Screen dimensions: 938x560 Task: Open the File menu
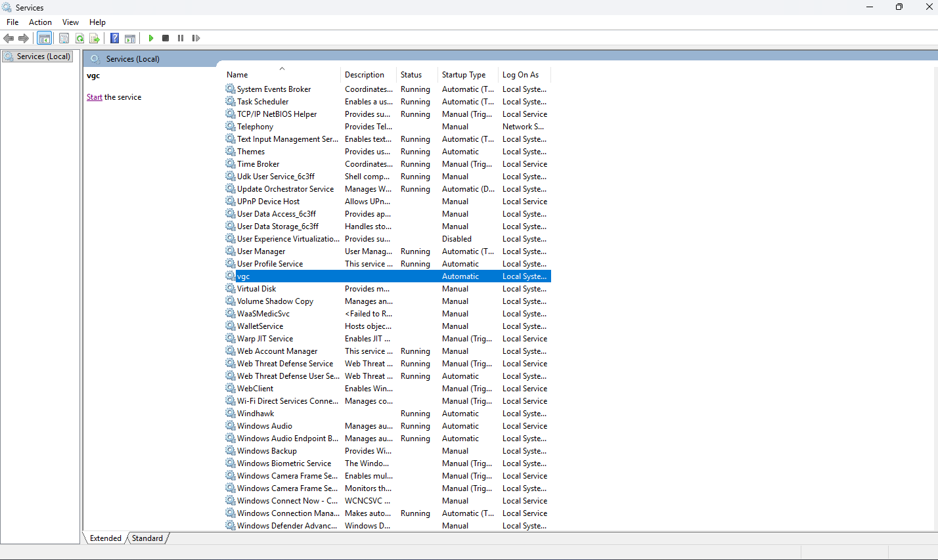pyautogui.click(x=12, y=22)
